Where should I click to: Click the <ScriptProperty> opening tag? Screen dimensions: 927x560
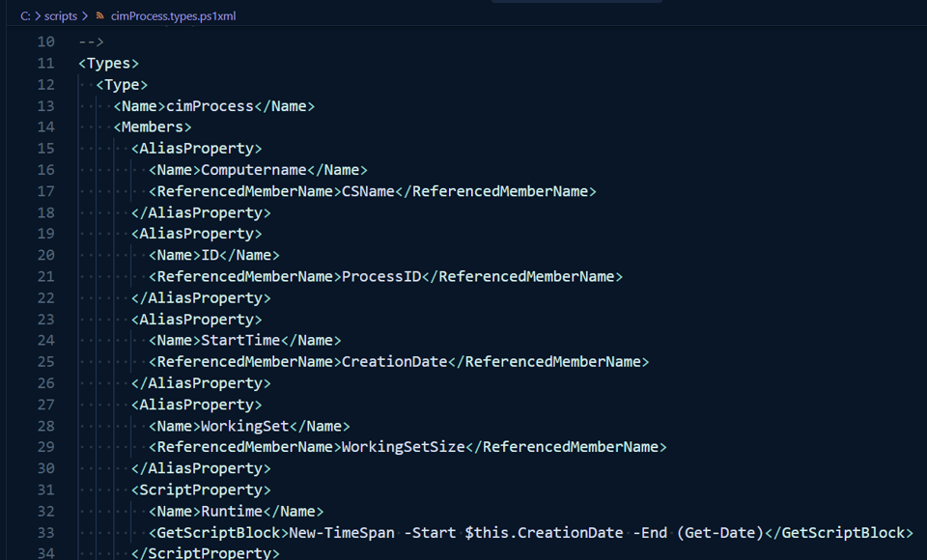click(x=201, y=490)
